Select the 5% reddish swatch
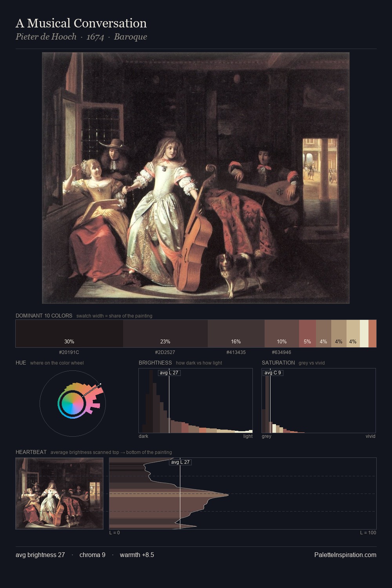392x588 pixels. (307, 334)
